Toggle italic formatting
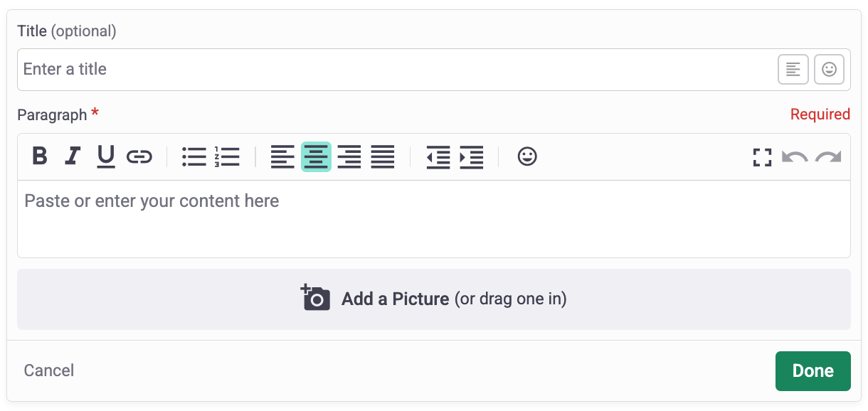The width and height of the screenshot is (868, 411). click(x=73, y=156)
